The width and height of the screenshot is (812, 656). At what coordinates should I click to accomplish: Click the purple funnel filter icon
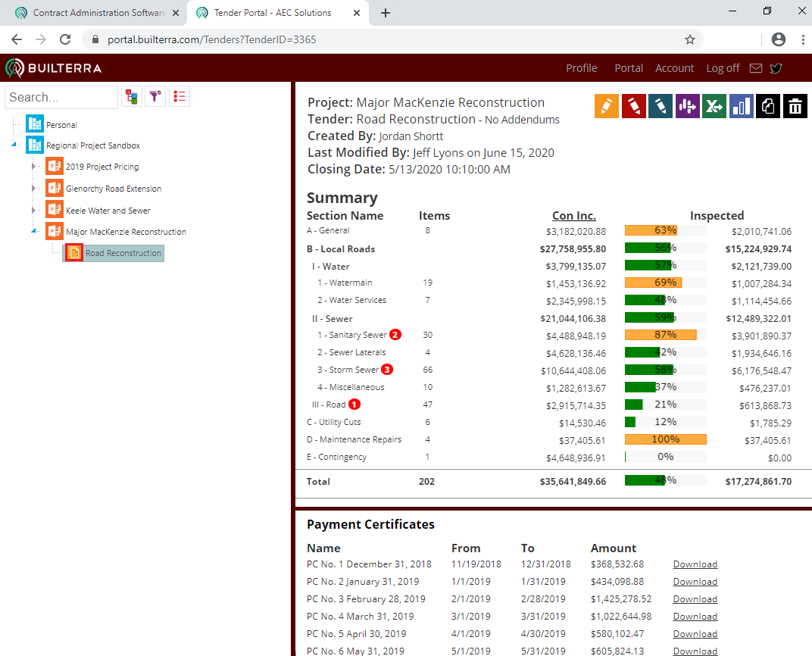(x=155, y=96)
